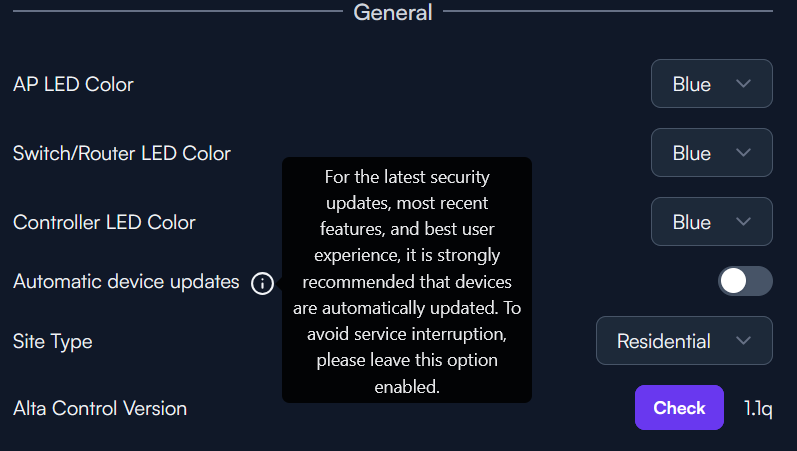The width and height of the screenshot is (797, 451).
Task: Click the chevron arrow in Site Type dropdown
Action: (x=743, y=341)
